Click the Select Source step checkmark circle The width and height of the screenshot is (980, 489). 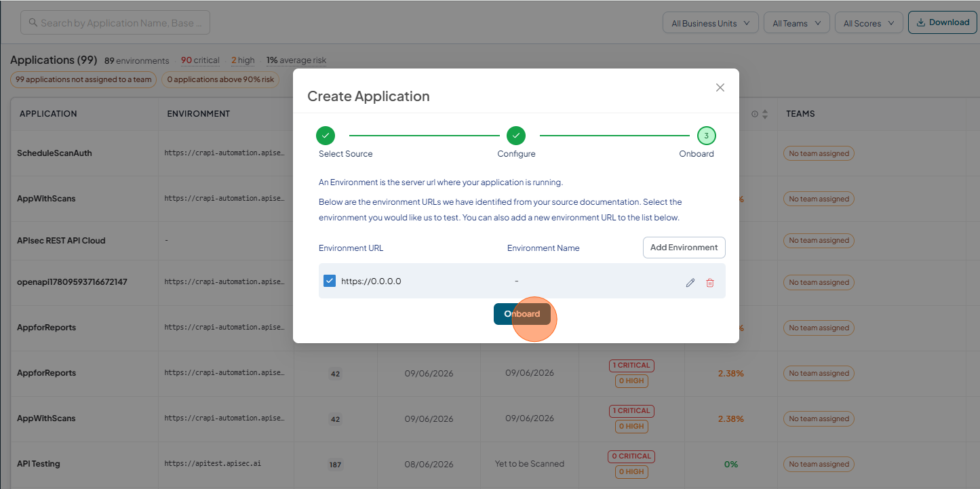(x=326, y=136)
